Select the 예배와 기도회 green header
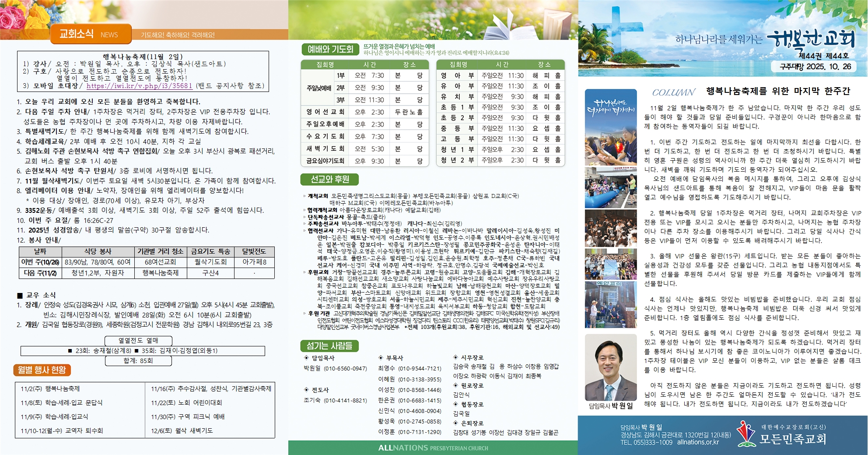The height and width of the screenshot is (455, 868). tap(330, 49)
